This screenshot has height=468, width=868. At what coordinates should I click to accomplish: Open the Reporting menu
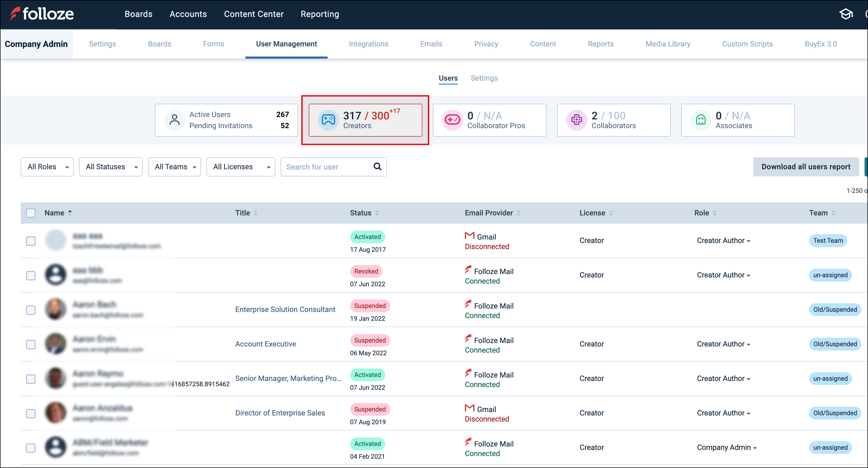coord(320,14)
